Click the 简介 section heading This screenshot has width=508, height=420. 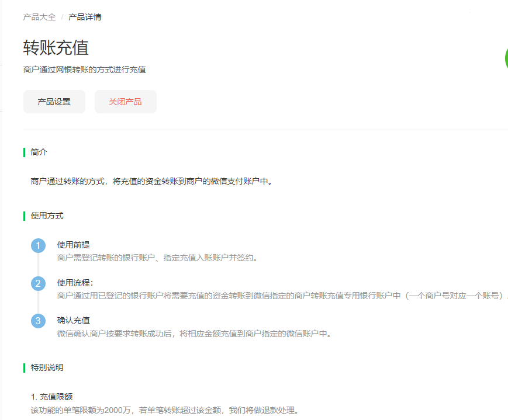coord(39,152)
